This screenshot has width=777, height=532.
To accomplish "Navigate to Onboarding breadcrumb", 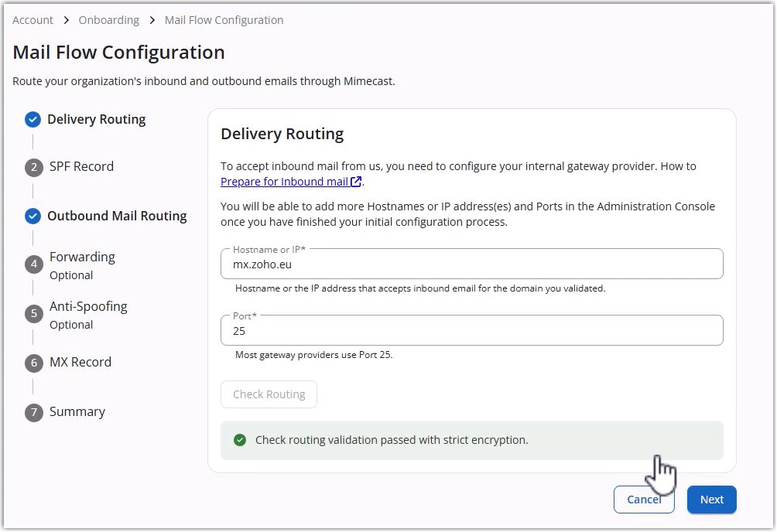I will click(x=109, y=20).
